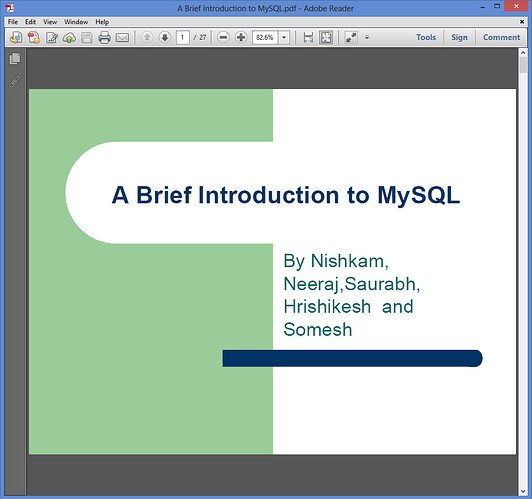Expand the zoom percentage dropdown arrow

[284, 37]
